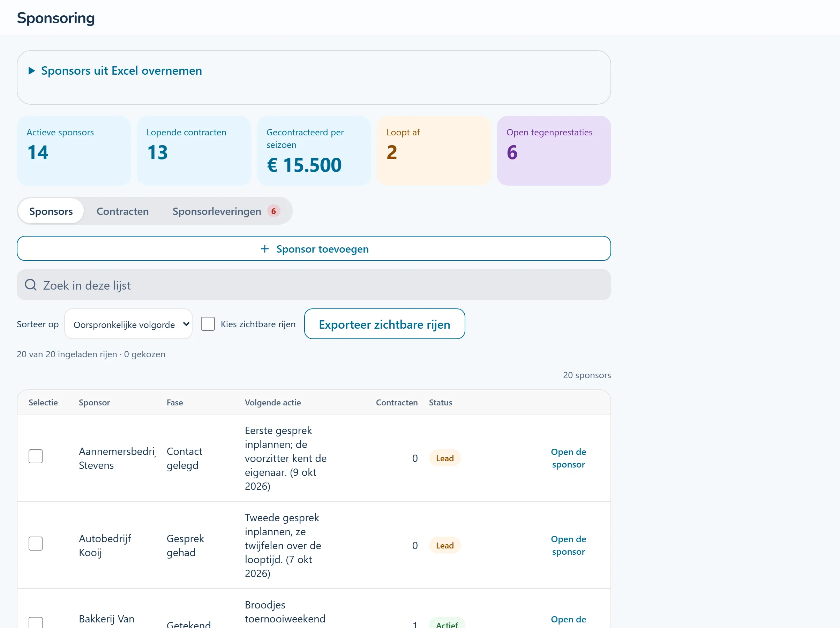Click the 'Actieve sponsors' 14 card

coord(74,151)
